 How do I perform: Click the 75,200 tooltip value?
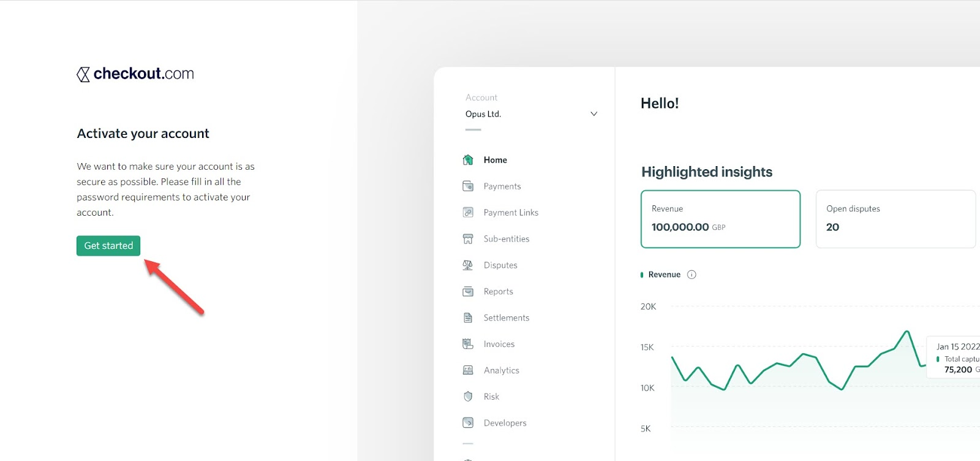[958, 370]
